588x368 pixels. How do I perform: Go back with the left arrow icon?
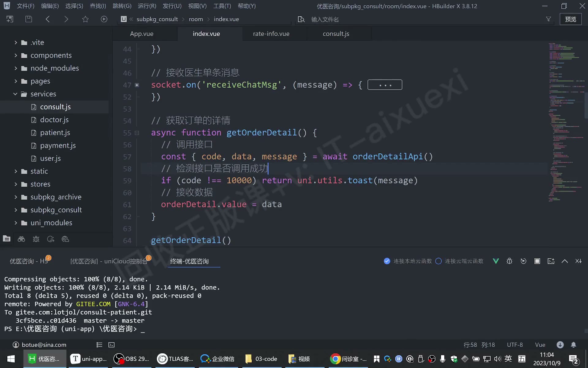(x=47, y=19)
